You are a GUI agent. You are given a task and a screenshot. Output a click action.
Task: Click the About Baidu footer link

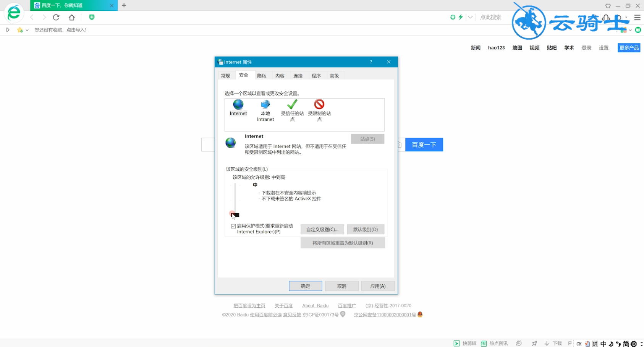pyautogui.click(x=315, y=306)
